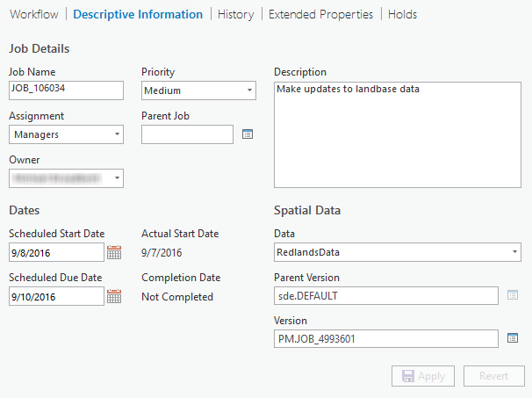The image size is (532, 398).
Task: Click the Parent Version browse icon
Action: click(x=514, y=296)
